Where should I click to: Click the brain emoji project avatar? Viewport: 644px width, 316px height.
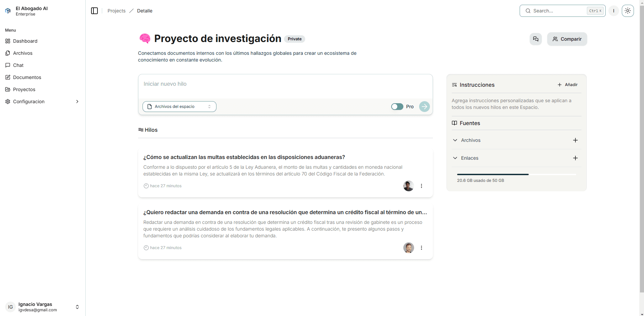(145, 38)
